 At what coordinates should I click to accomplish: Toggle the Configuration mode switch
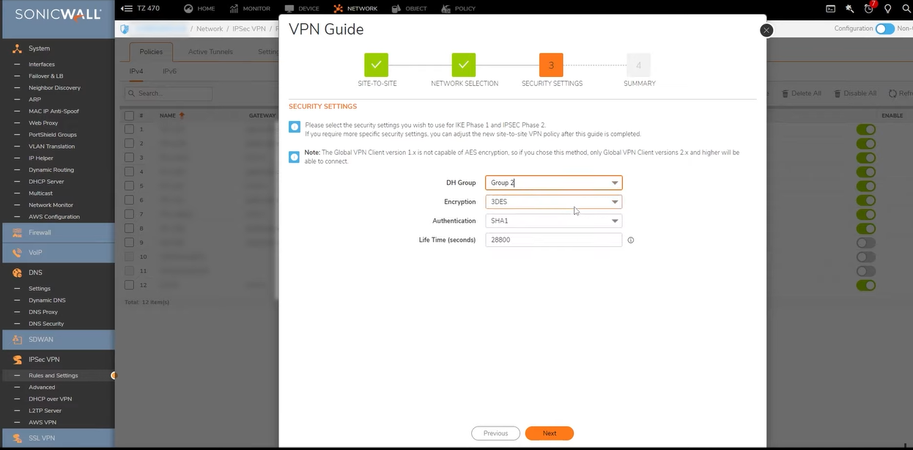click(884, 29)
